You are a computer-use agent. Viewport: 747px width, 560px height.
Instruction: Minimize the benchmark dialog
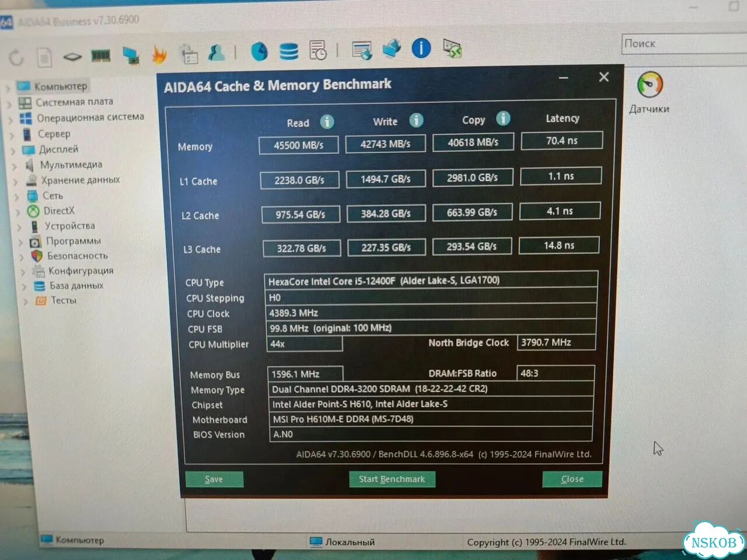click(x=564, y=78)
